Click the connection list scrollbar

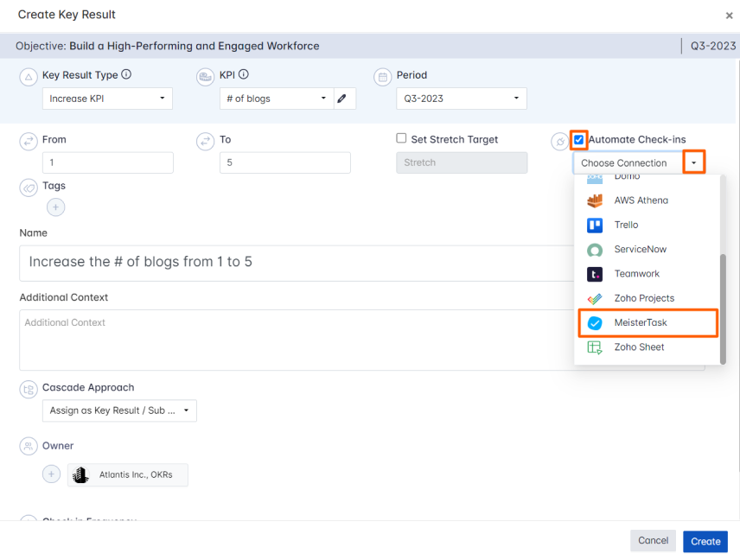723,309
